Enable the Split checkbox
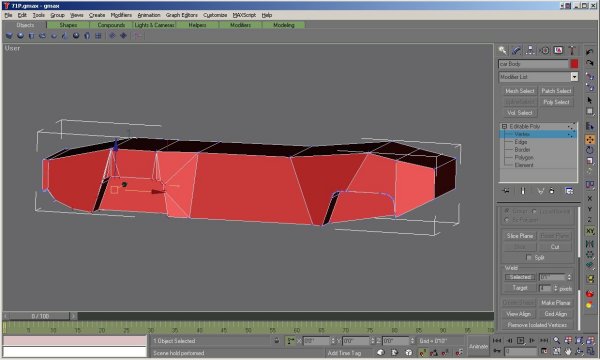The width and height of the screenshot is (600, 360). [529, 258]
